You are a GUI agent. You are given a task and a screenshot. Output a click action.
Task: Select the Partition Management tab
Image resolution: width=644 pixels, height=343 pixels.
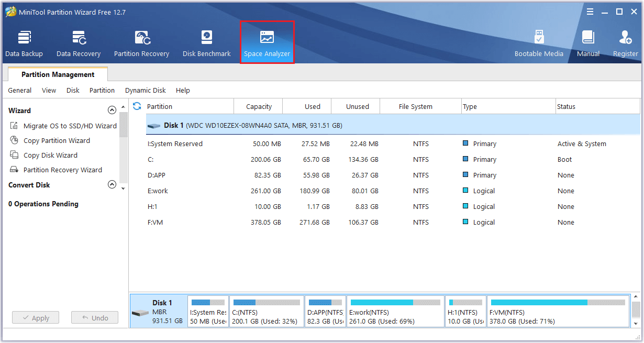tap(58, 74)
